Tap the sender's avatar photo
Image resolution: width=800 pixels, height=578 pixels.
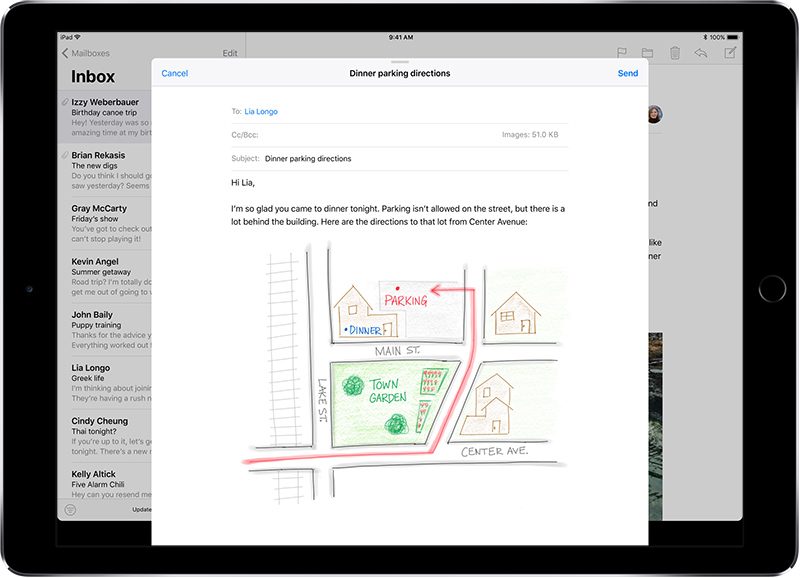[656, 113]
